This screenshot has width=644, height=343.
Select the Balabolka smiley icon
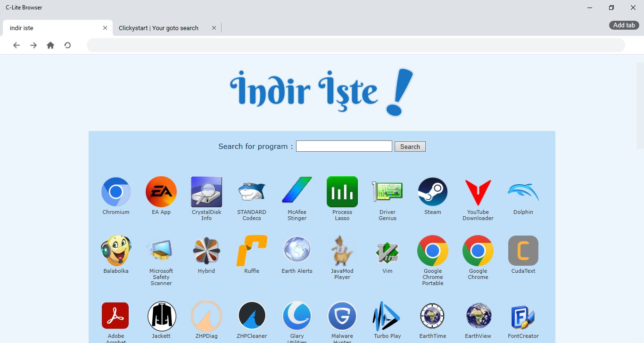[x=116, y=251]
